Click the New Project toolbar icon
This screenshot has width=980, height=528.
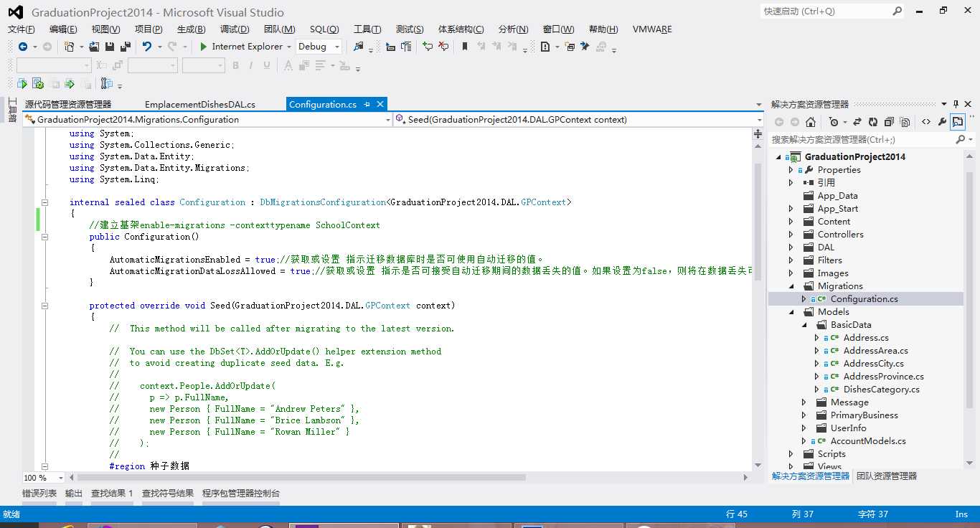click(69, 47)
